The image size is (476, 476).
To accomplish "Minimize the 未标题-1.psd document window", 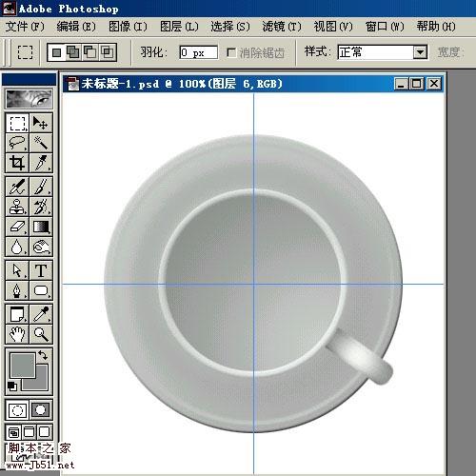I will pos(401,84).
